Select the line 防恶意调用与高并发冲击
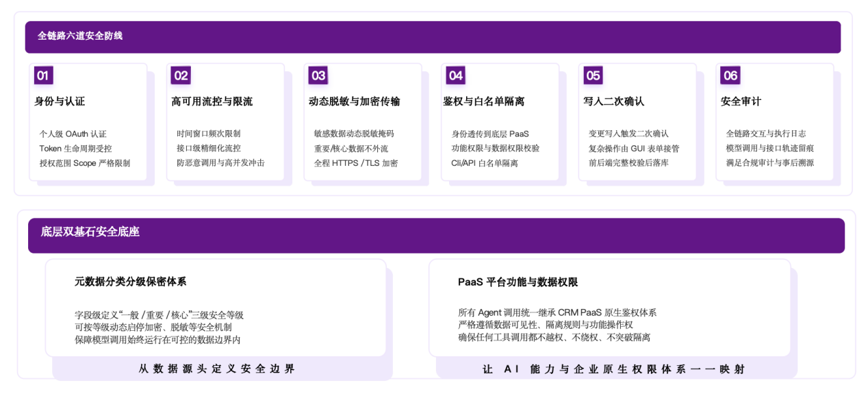This screenshot has height=398, width=868. (x=220, y=163)
